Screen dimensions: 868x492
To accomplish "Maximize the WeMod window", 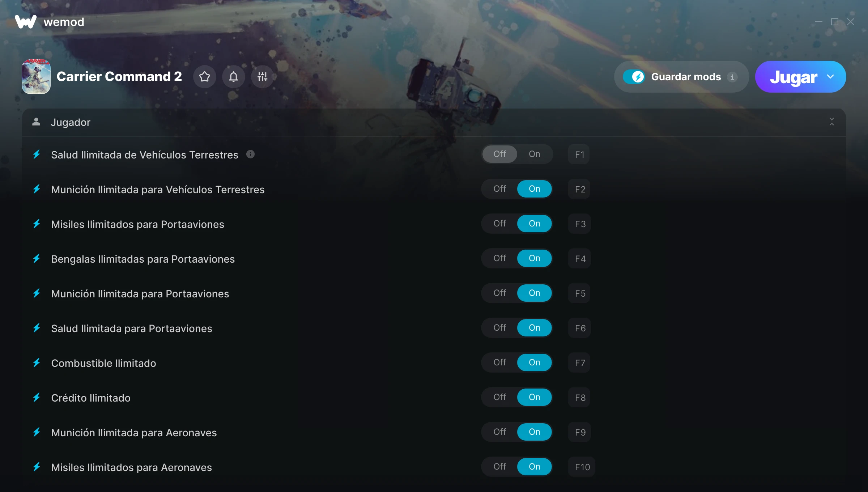I will [x=835, y=22].
